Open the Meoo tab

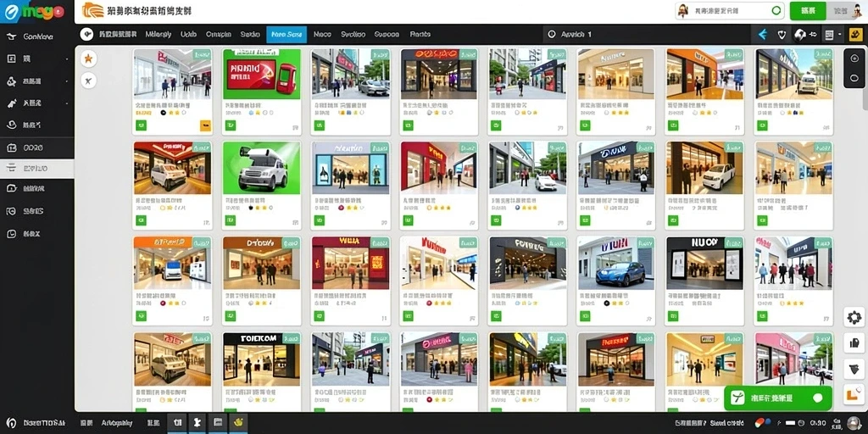(322, 34)
